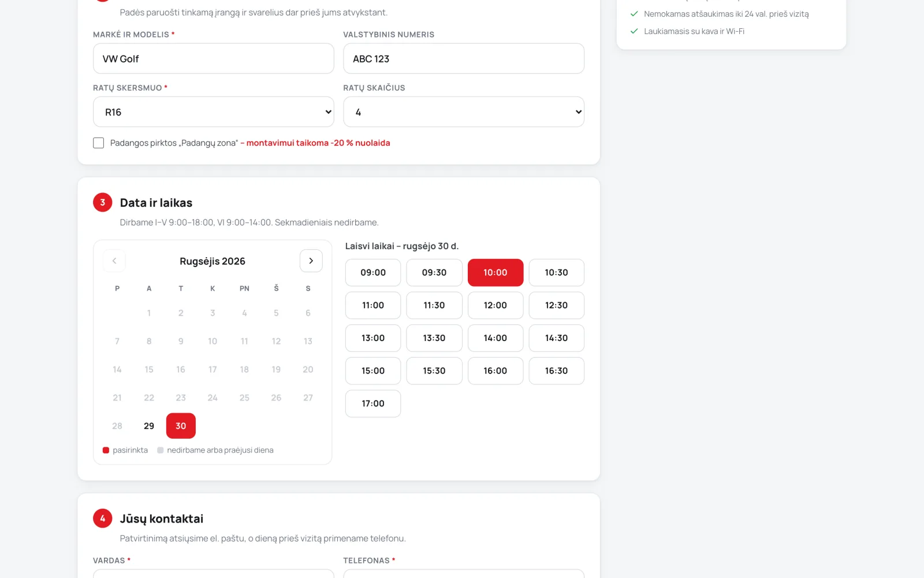Image resolution: width=924 pixels, height=578 pixels.
Task: Select the 09:00 time slot
Action: pyautogui.click(x=373, y=273)
